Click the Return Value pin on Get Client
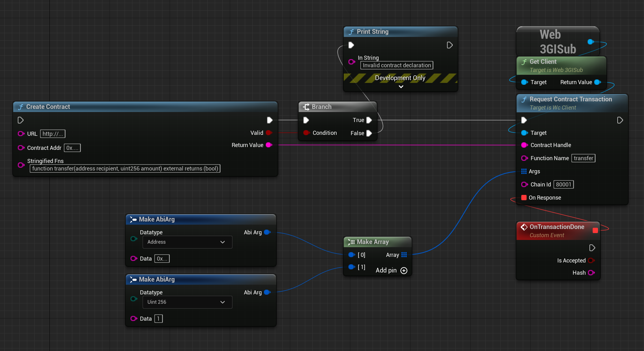Screen dimensions: 644x351 pyautogui.click(x=597, y=82)
